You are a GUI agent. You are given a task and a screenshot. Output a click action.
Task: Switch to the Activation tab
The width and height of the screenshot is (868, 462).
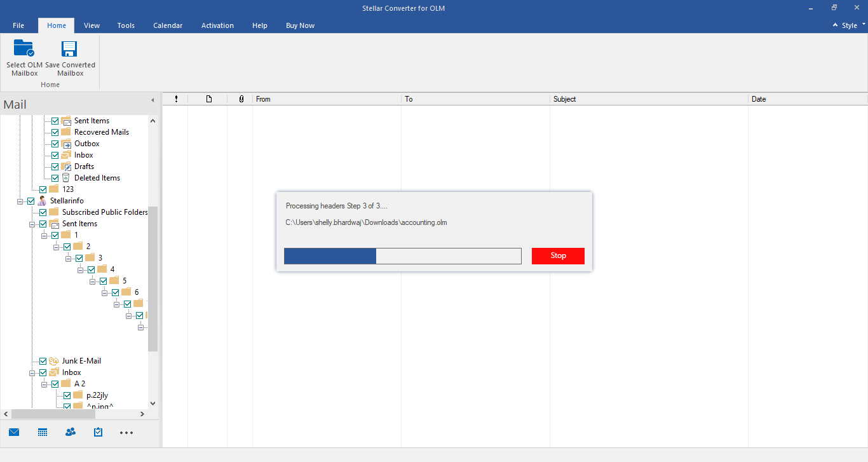[217, 25]
